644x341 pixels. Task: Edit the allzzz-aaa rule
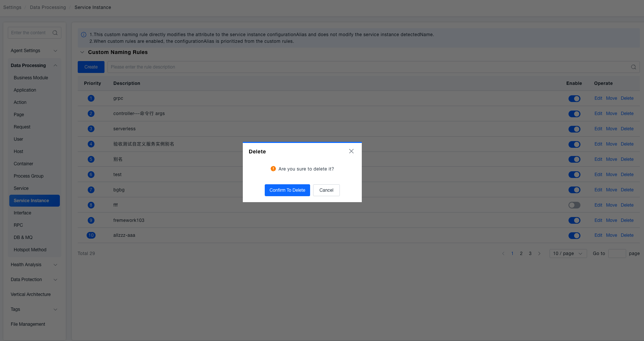[598, 235]
